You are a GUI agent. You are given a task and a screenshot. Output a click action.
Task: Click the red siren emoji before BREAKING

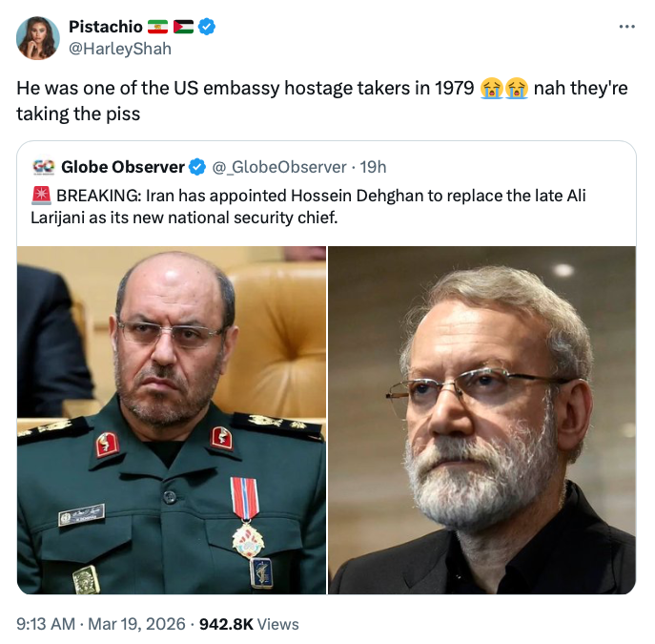tap(41, 196)
